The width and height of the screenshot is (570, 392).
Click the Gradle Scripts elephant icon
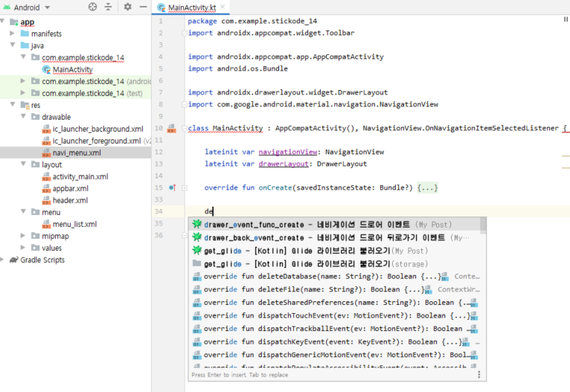pos(14,260)
